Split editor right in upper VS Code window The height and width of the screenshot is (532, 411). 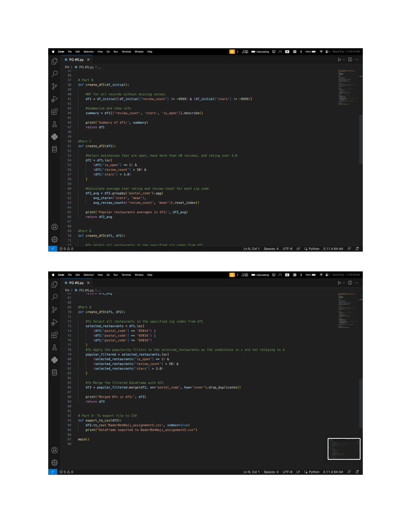point(350,59)
